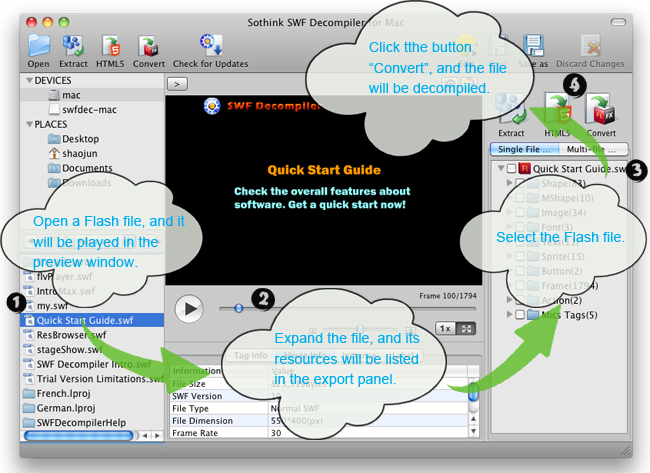The width and height of the screenshot is (650, 473).
Task: Collapse the Quick Start Guide.swf tree
Action: click(501, 168)
